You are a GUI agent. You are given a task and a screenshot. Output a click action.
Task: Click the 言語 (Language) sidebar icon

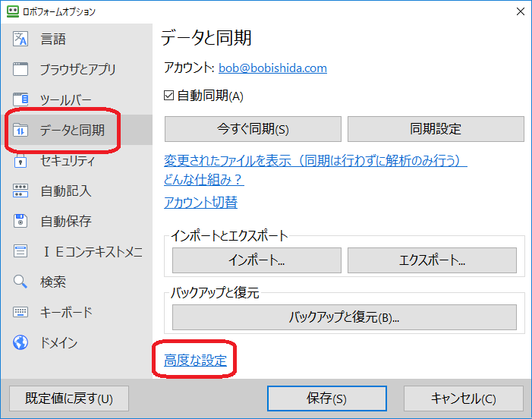click(20, 39)
